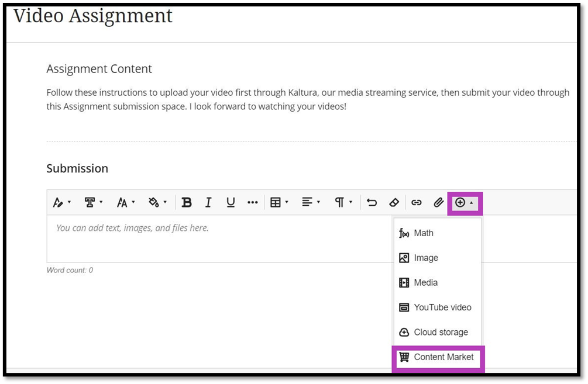Select the Insert Image option
Viewport: 588px width, 384px height.
[426, 258]
